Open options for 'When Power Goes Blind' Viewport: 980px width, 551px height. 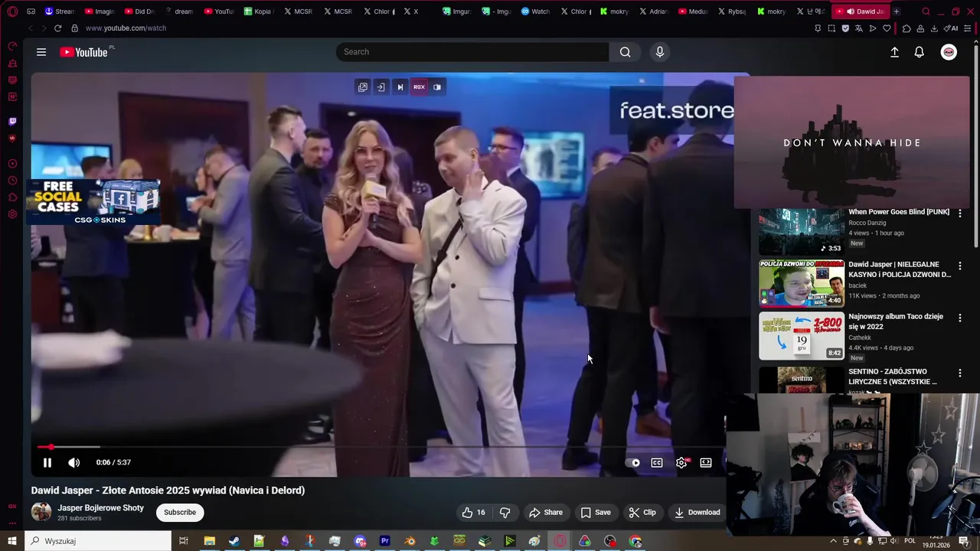tap(960, 214)
